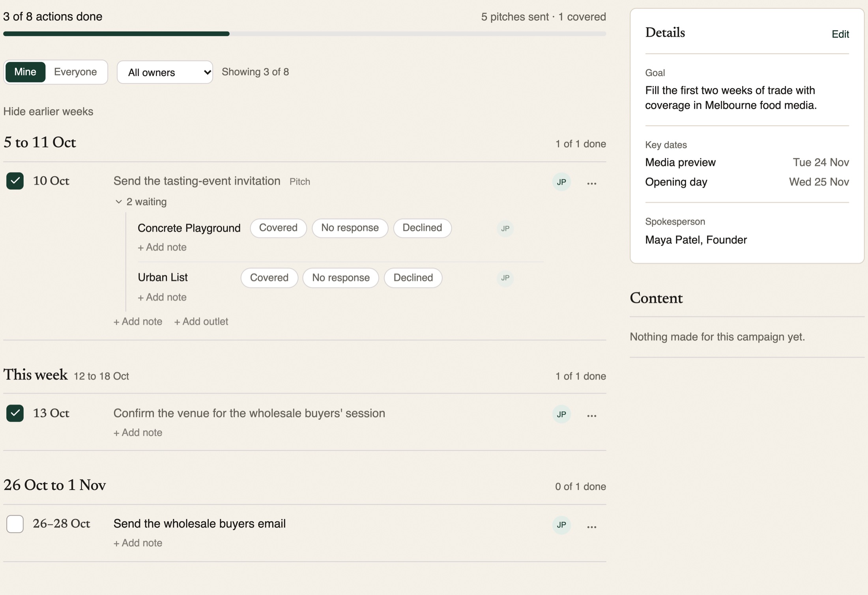This screenshot has height=595, width=868.
Task: Add note to venue confirmation action
Action: (x=138, y=433)
